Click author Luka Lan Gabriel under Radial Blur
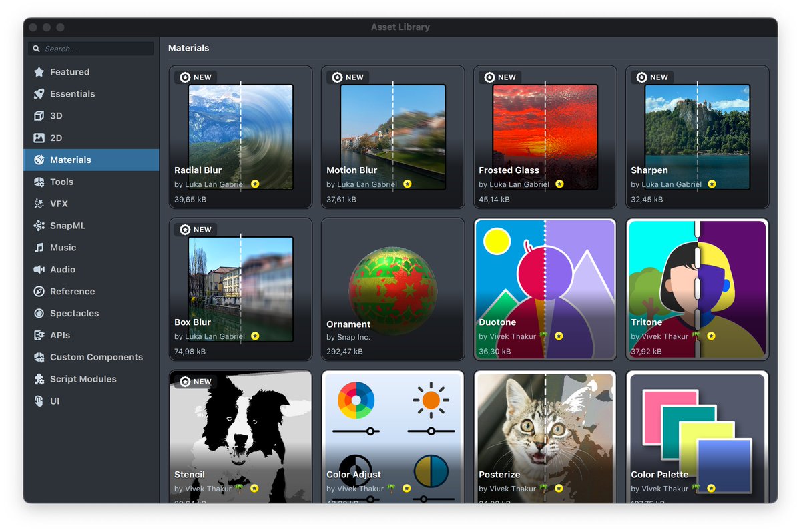 pyautogui.click(x=215, y=184)
